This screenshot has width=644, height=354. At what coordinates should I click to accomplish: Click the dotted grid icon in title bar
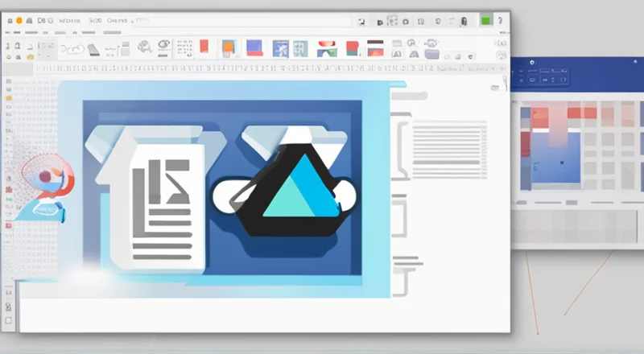click(x=392, y=21)
